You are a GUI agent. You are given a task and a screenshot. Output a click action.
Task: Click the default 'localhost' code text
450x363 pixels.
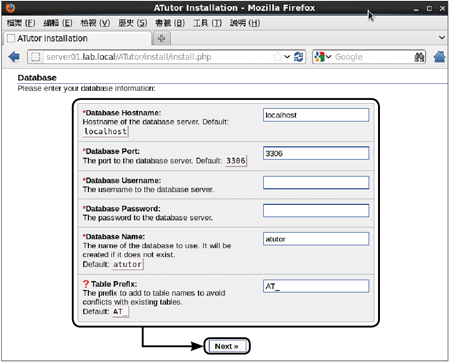click(105, 132)
